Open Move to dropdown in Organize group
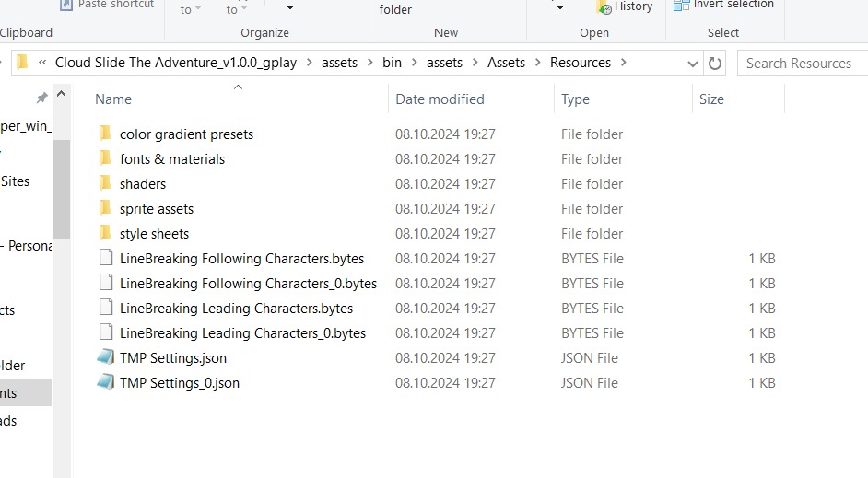 point(190,9)
